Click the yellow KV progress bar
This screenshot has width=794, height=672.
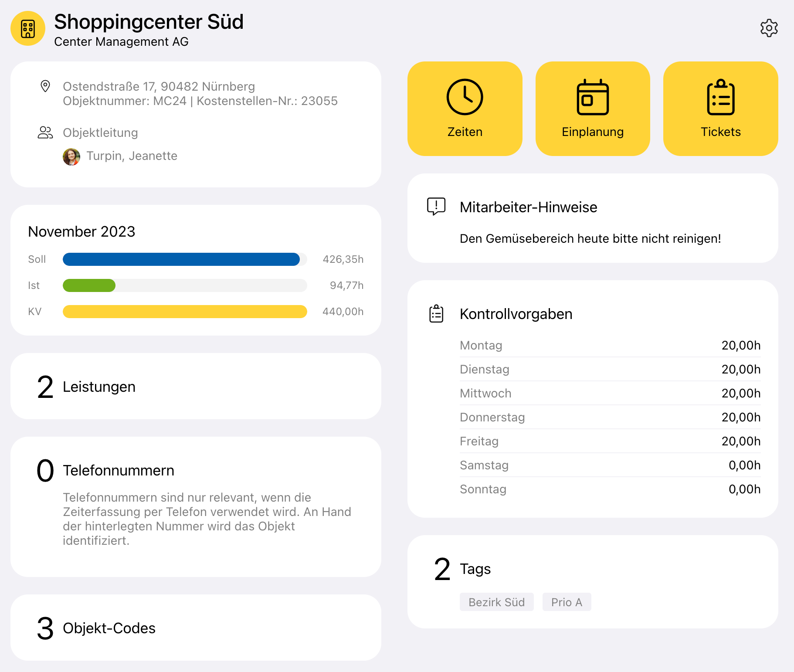(x=185, y=312)
